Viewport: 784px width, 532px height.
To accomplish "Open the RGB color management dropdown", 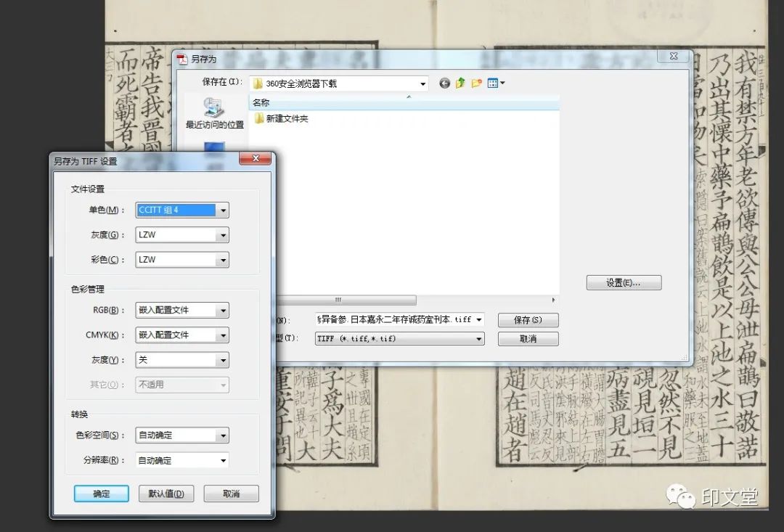I will 223,311.
